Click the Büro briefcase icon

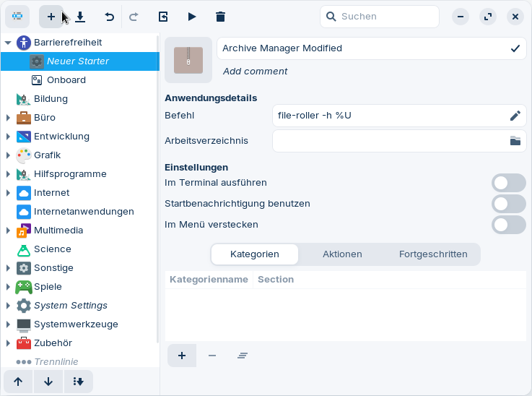(x=24, y=118)
